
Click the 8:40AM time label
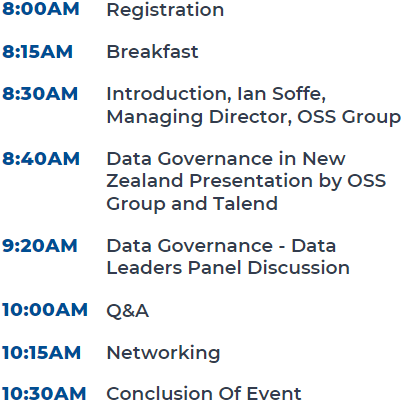point(41,159)
